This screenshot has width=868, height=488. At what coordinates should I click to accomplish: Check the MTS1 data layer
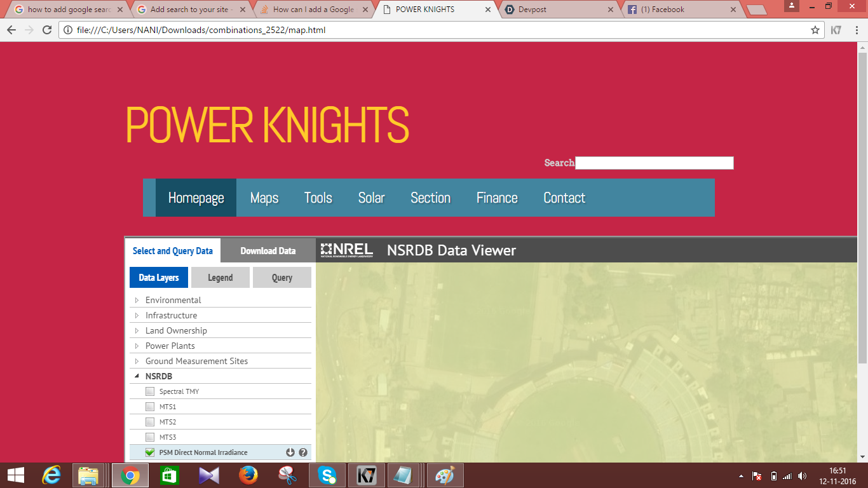pos(150,406)
